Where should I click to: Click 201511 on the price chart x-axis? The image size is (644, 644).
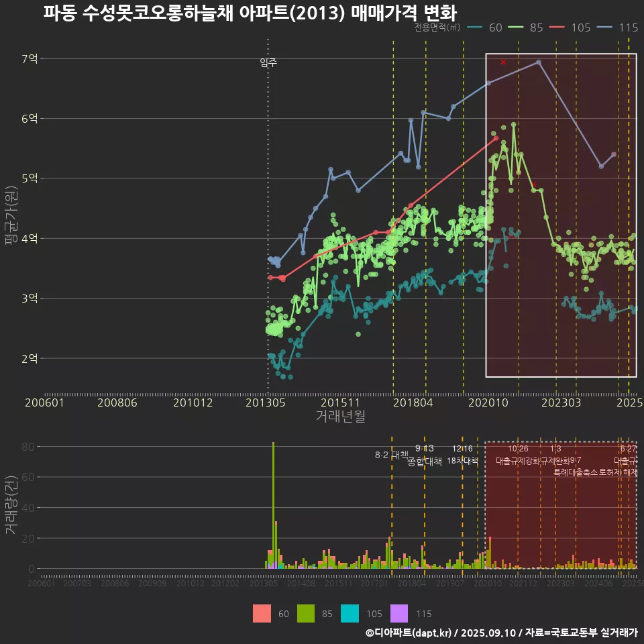pos(340,402)
